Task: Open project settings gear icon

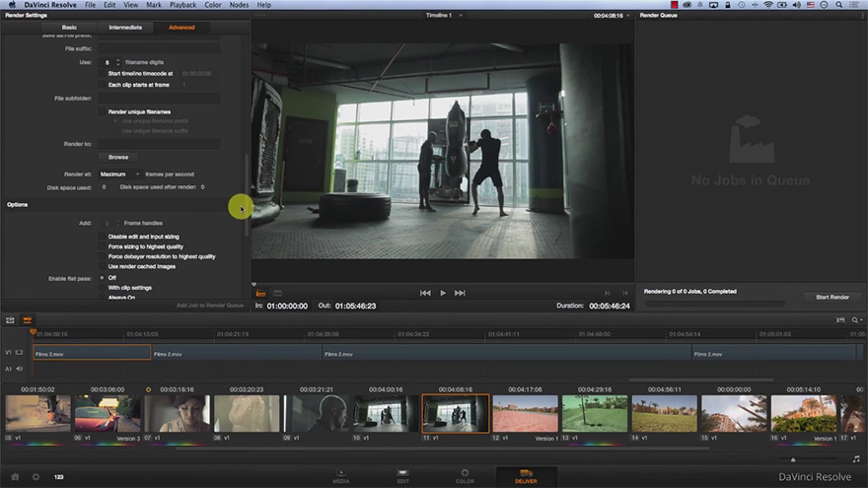Action: click(36, 476)
